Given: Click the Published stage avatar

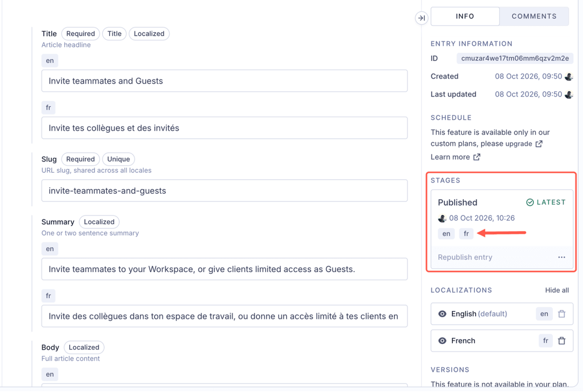Looking at the screenshot, I should tap(442, 218).
